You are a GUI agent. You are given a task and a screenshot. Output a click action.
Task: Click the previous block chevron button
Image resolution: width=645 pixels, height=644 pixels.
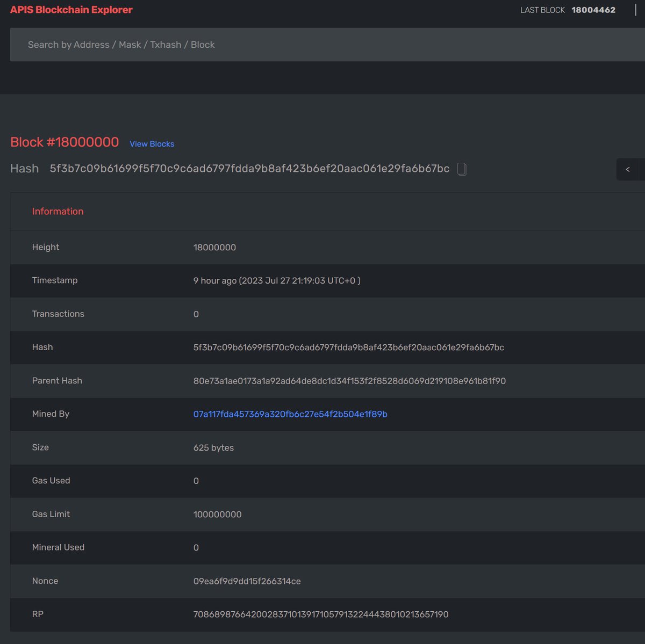(x=628, y=169)
